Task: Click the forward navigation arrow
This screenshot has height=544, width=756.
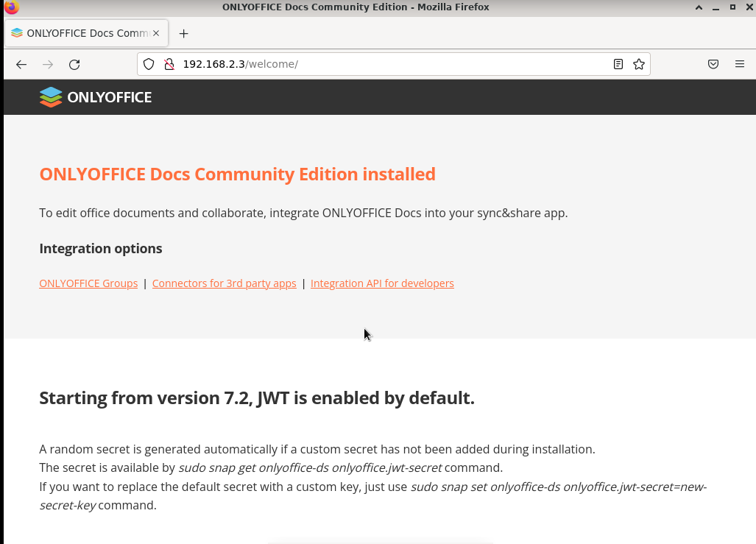Action: (x=48, y=65)
